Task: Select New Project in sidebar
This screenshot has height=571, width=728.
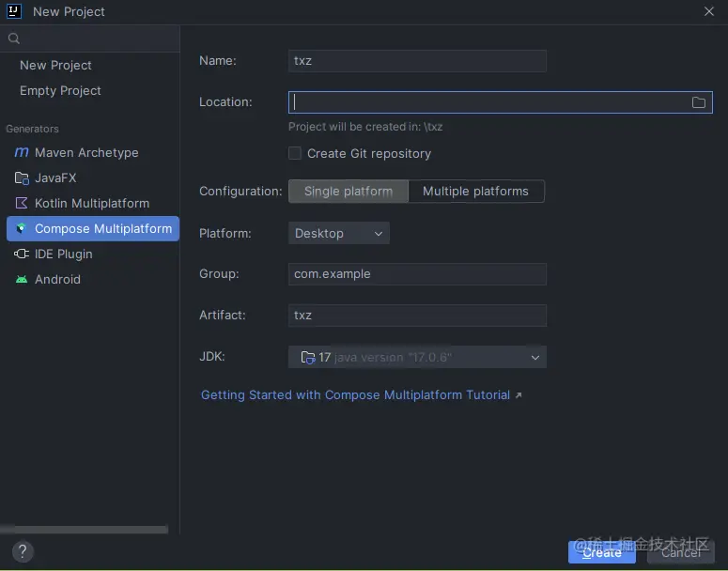Action: tap(55, 66)
